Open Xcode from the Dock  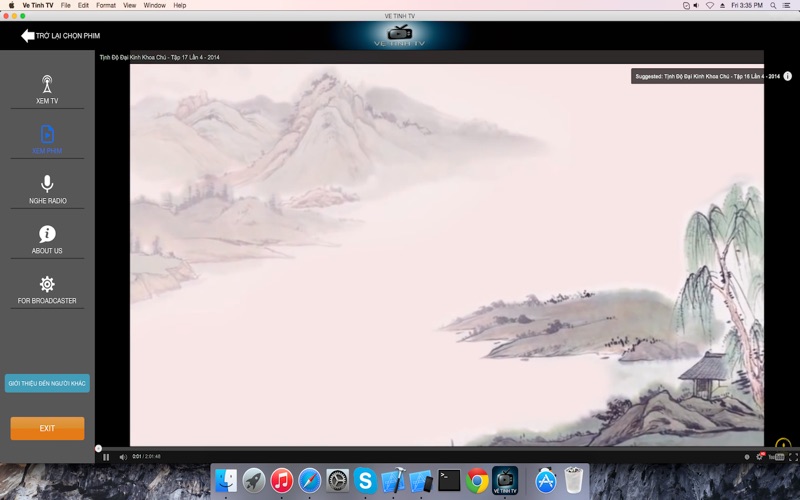click(393, 481)
